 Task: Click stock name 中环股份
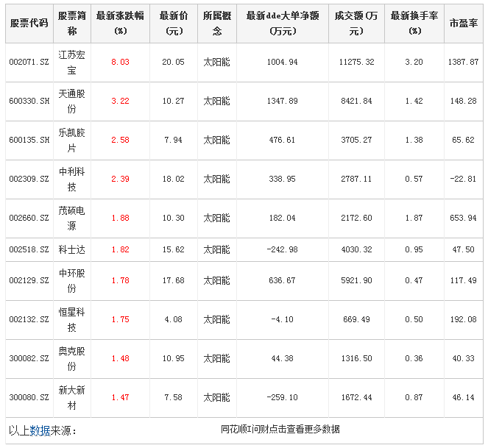72,280
